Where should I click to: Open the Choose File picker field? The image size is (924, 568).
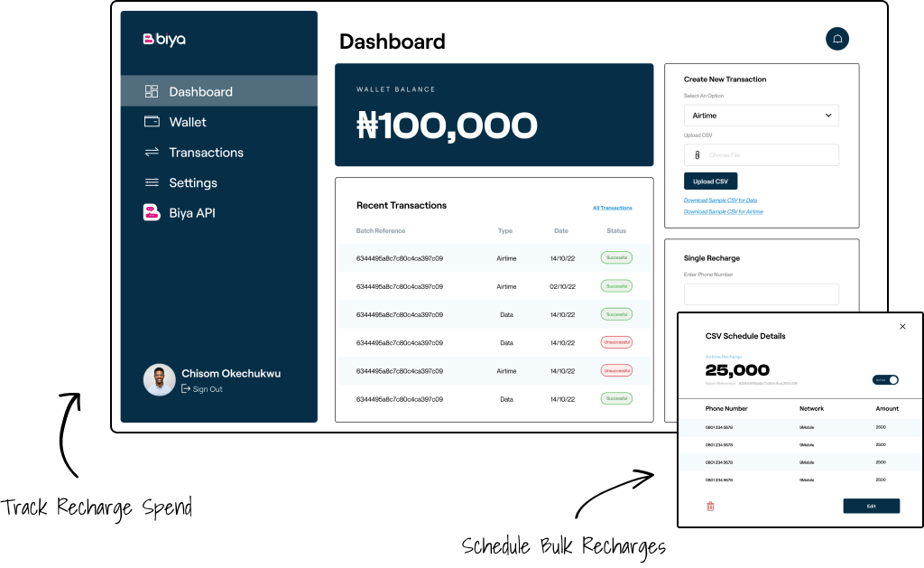point(761,154)
